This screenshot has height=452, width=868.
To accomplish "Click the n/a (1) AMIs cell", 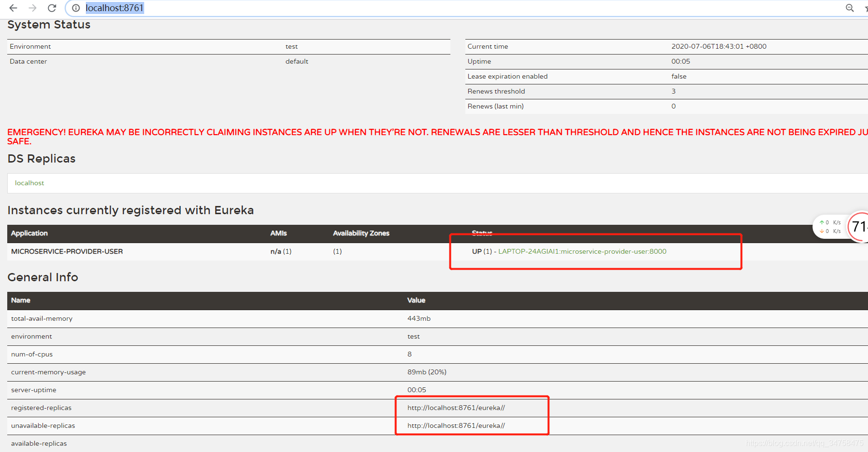I will [281, 251].
